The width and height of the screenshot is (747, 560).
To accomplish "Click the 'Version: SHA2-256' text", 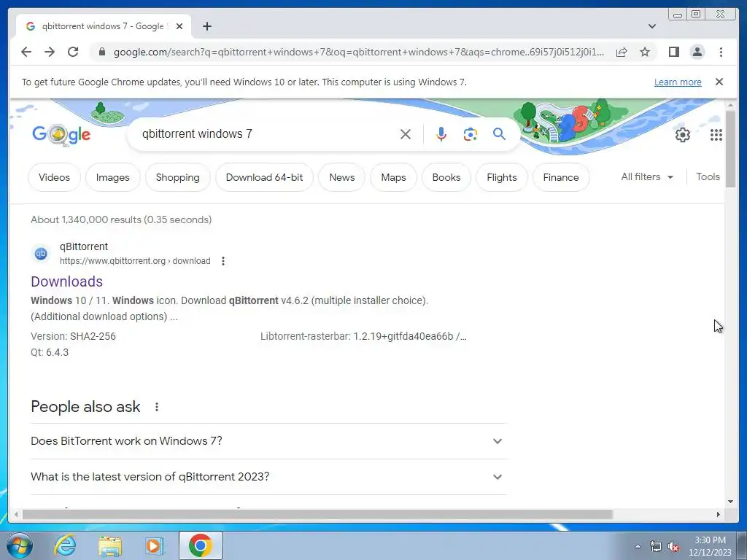I will click(73, 336).
